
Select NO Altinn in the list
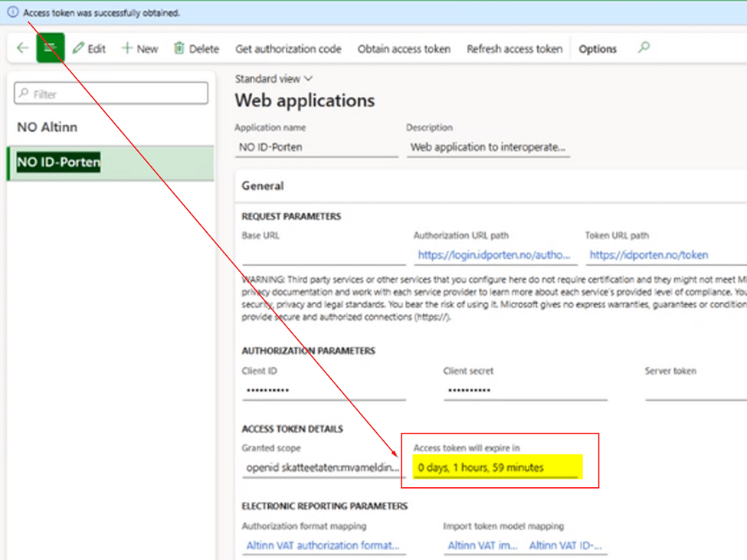[48, 127]
